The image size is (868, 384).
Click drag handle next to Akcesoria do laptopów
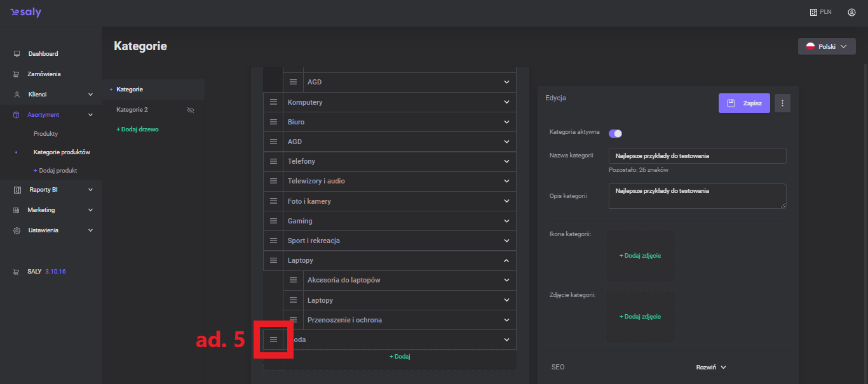(x=293, y=280)
